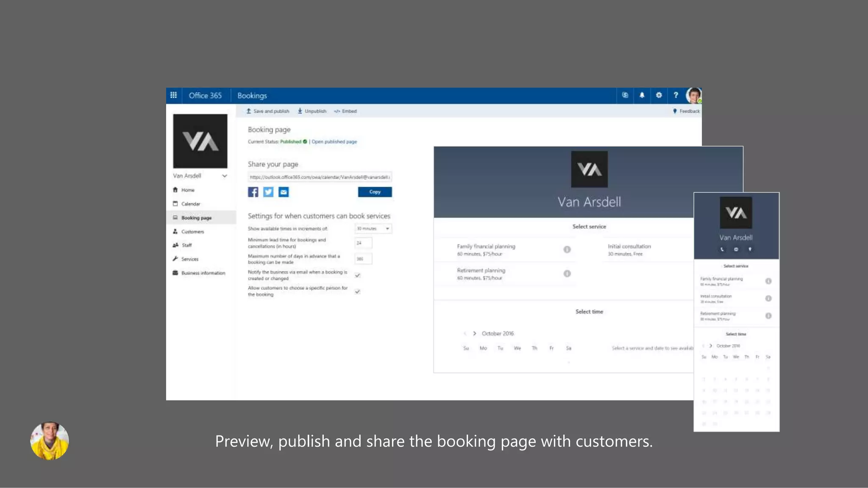The height and width of the screenshot is (488, 868).
Task: Click the Skype icon in header
Action: [625, 95]
